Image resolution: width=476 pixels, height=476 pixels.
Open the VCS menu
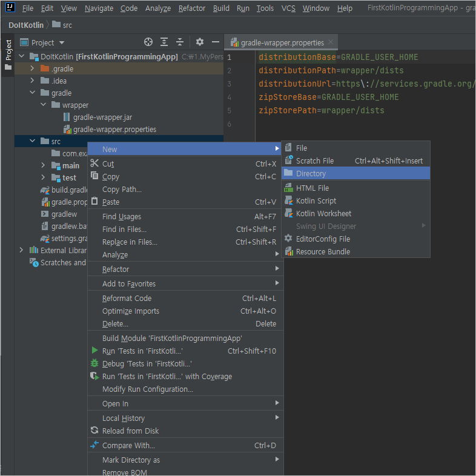(x=288, y=8)
